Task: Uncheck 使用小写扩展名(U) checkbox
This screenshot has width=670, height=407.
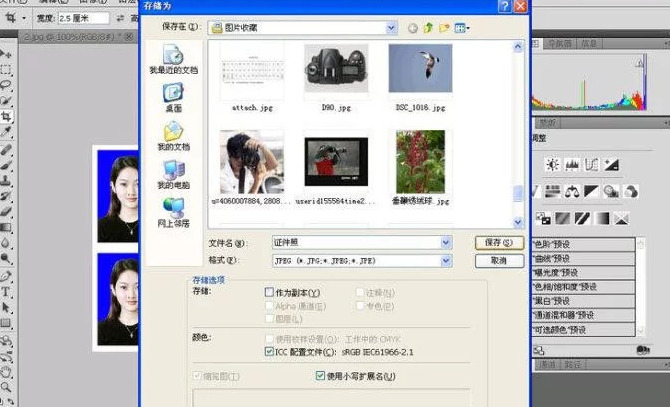Action: tap(320, 375)
